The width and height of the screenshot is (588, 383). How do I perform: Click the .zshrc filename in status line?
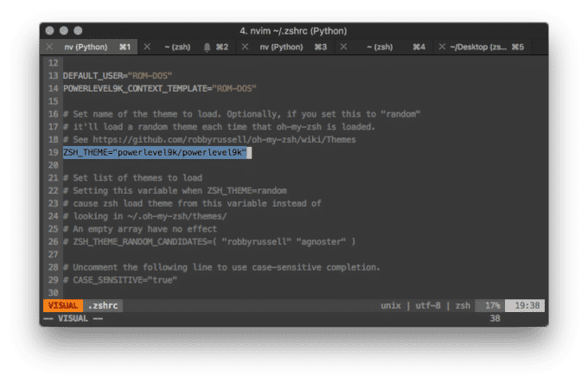tap(103, 305)
